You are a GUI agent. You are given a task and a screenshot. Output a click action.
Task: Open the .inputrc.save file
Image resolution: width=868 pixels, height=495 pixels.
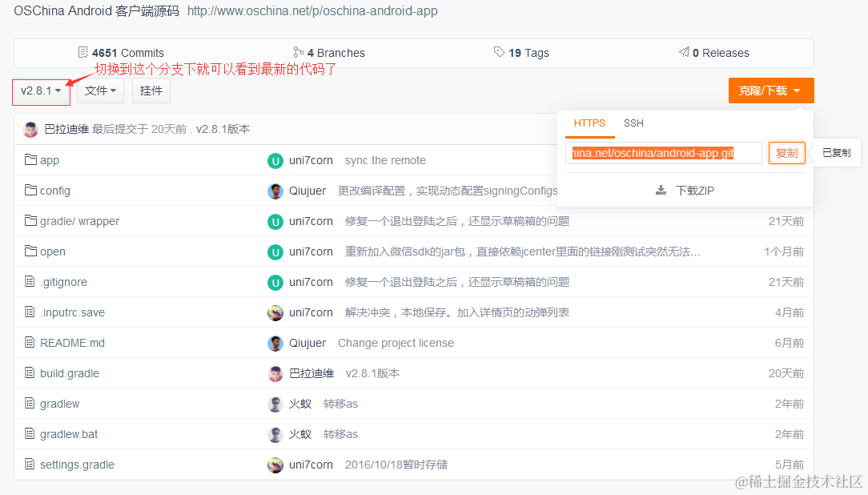click(73, 313)
